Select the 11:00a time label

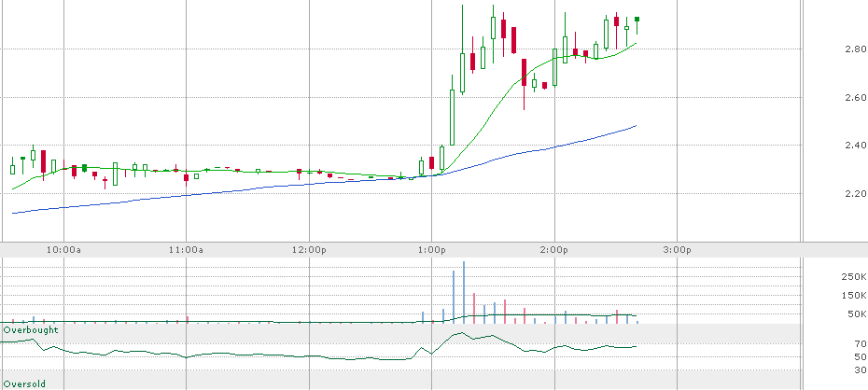pos(186,249)
